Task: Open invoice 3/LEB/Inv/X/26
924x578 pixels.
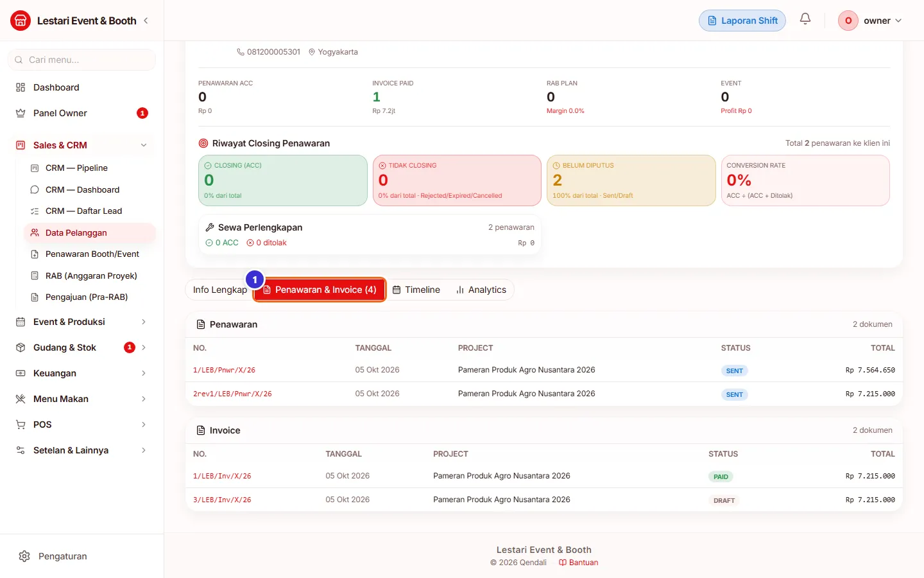Action: point(222,500)
